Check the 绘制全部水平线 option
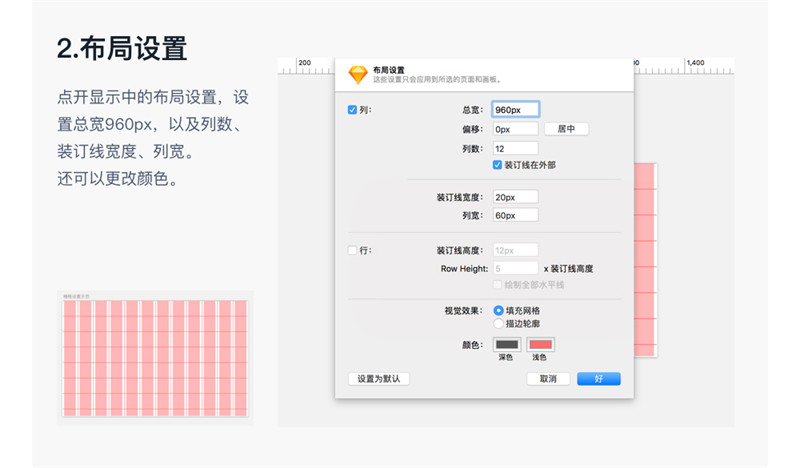The height and width of the screenshot is (468, 800). (x=498, y=285)
